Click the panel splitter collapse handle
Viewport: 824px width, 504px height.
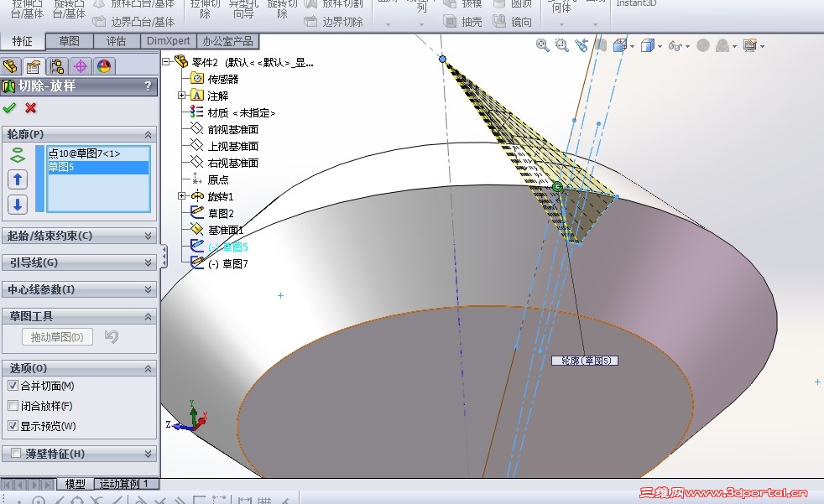point(164,257)
